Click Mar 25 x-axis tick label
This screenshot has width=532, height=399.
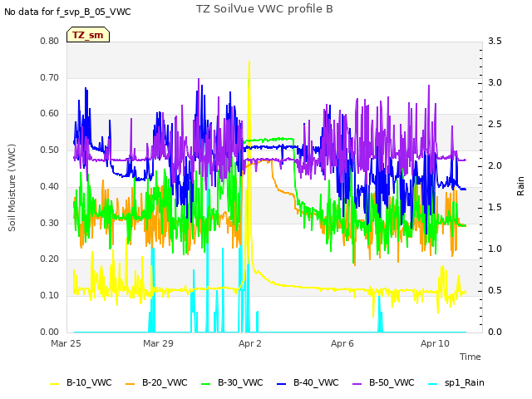(66, 343)
